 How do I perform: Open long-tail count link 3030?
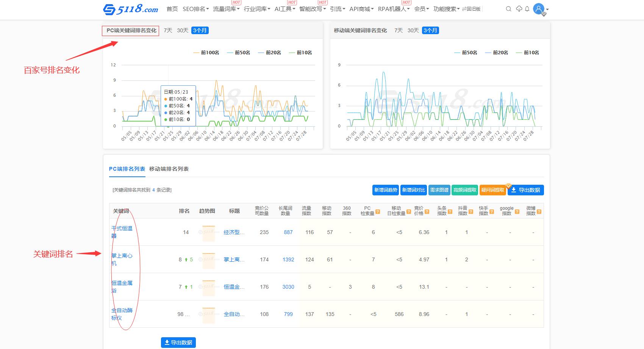pyautogui.click(x=288, y=287)
